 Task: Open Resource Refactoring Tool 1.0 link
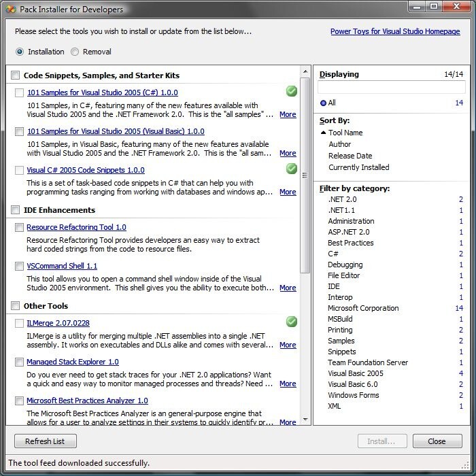76,227
